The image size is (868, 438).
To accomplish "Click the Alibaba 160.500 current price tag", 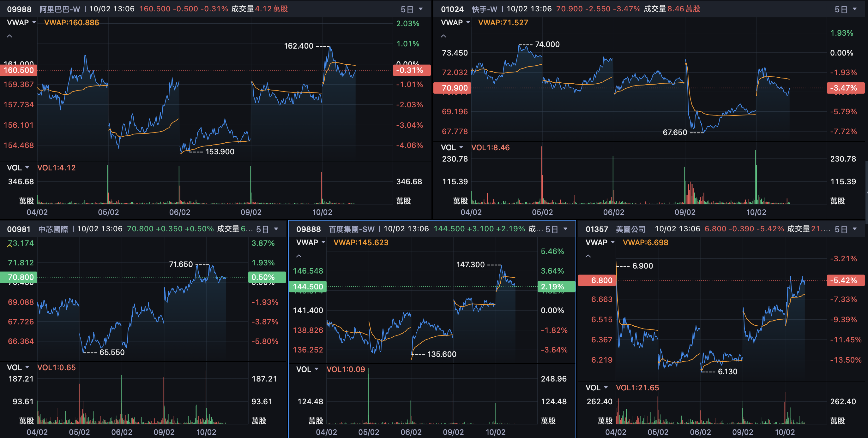I will coord(19,70).
